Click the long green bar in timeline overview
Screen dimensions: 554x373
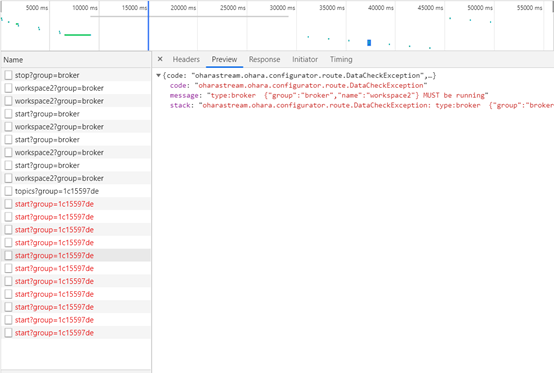(x=78, y=35)
